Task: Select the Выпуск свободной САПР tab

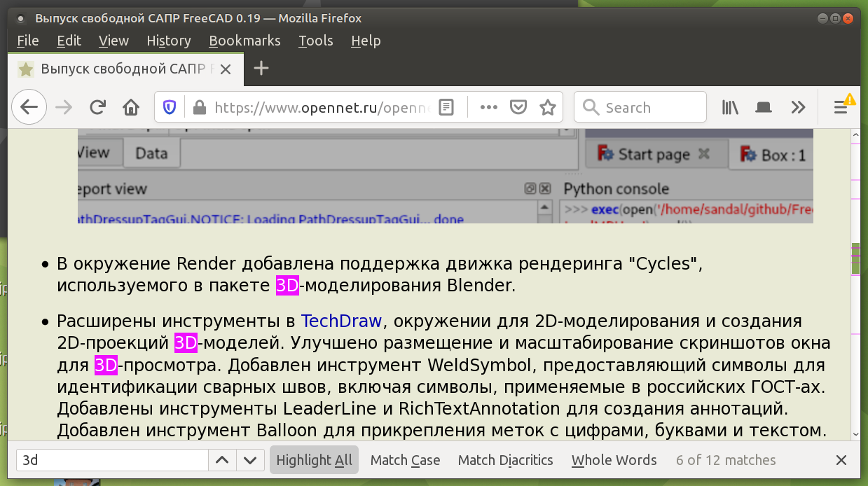Action: [126, 69]
